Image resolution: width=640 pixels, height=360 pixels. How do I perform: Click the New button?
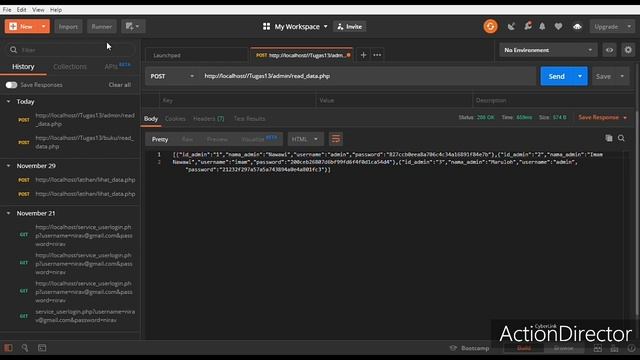pos(22,27)
